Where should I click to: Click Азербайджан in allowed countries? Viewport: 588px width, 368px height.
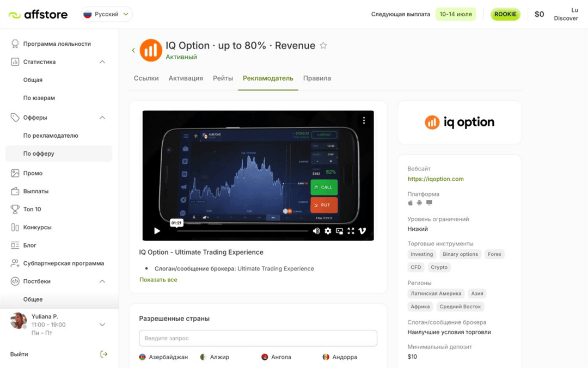163,357
